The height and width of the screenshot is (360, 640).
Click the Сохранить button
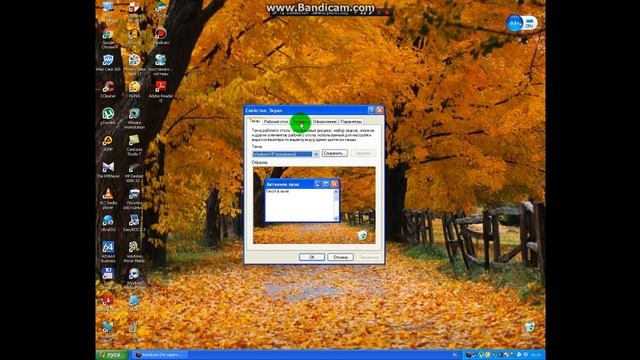(x=335, y=153)
